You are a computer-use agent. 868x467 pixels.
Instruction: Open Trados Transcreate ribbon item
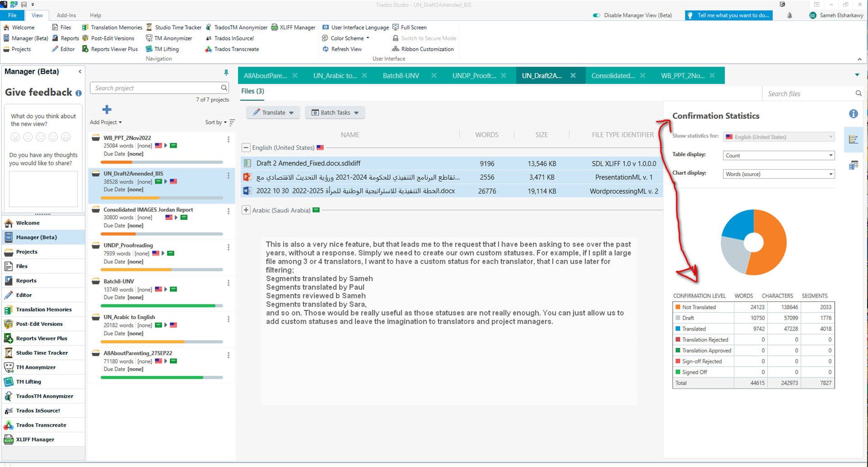(x=232, y=49)
